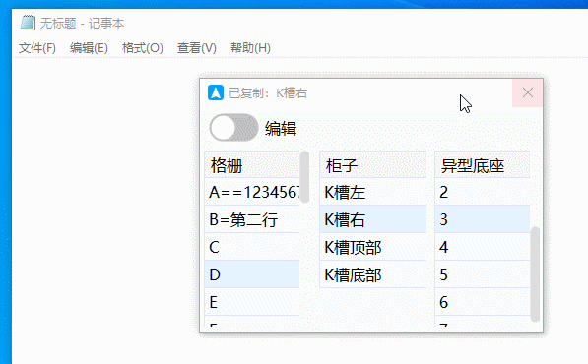The height and width of the screenshot is (364, 588).
Task: Open the 格式(O) menu
Action: pos(143,48)
